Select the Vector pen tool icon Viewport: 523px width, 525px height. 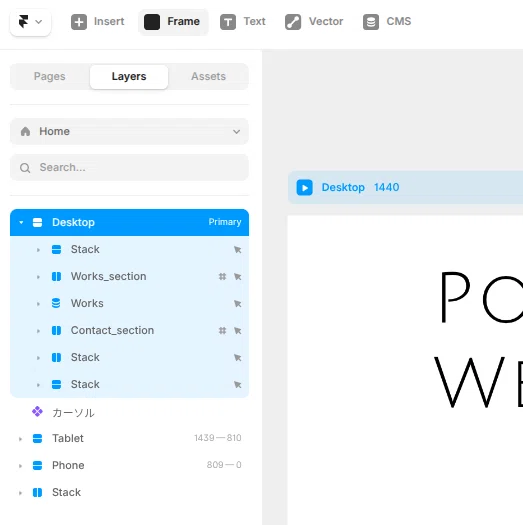pyautogui.click(x=293, y=22)
